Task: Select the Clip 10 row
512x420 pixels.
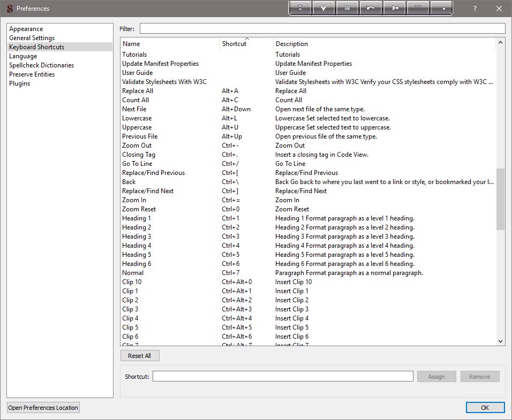Action: pos(308,282)
